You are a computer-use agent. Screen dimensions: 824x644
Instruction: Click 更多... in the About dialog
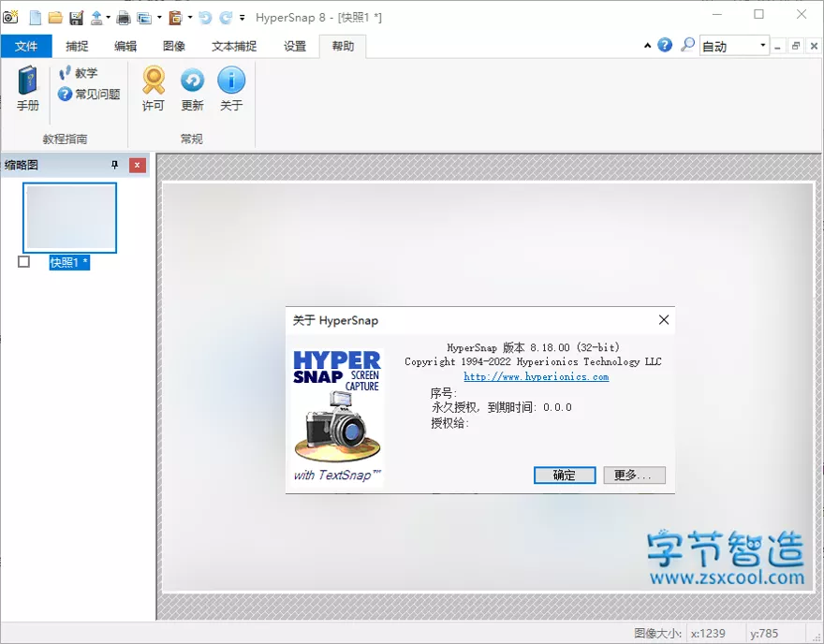(634, 475)
